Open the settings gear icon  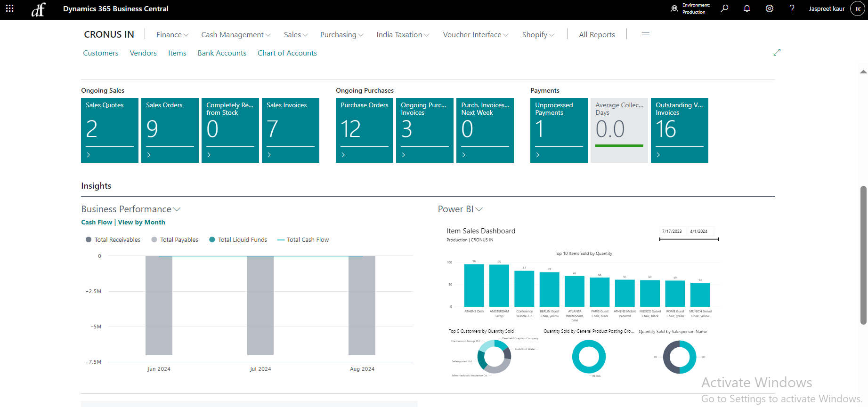(x=770, y=8)
